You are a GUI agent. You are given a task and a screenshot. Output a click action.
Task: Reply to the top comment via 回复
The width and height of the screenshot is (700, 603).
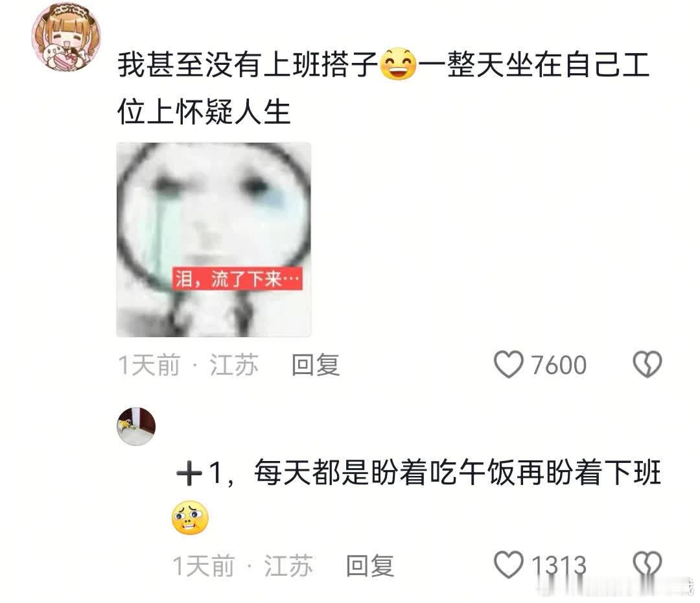pyautogui.click(x=316, y=365)
